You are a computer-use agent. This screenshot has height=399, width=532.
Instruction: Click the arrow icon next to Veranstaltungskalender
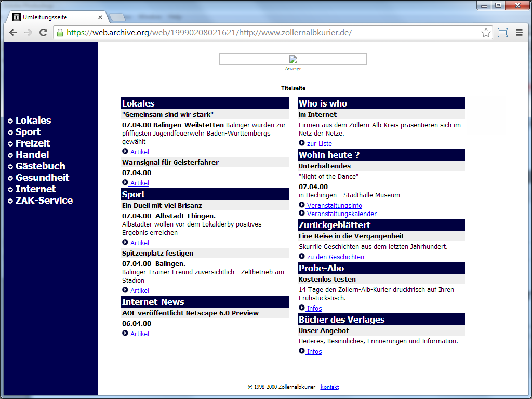302,214
